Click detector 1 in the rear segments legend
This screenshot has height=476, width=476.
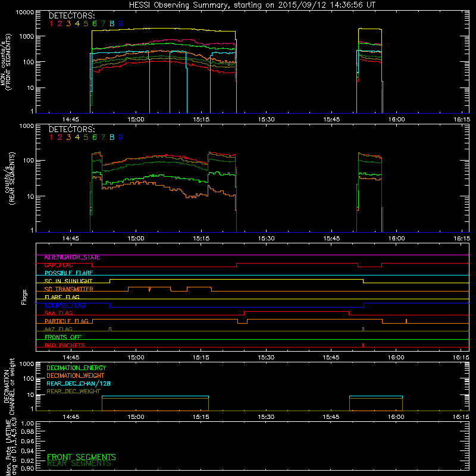(51, 137)
